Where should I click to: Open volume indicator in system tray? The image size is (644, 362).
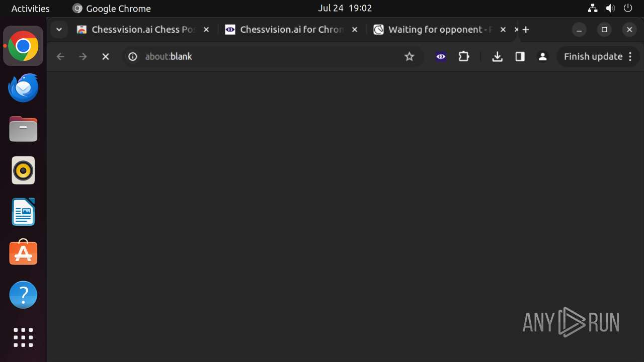(610, 9)
